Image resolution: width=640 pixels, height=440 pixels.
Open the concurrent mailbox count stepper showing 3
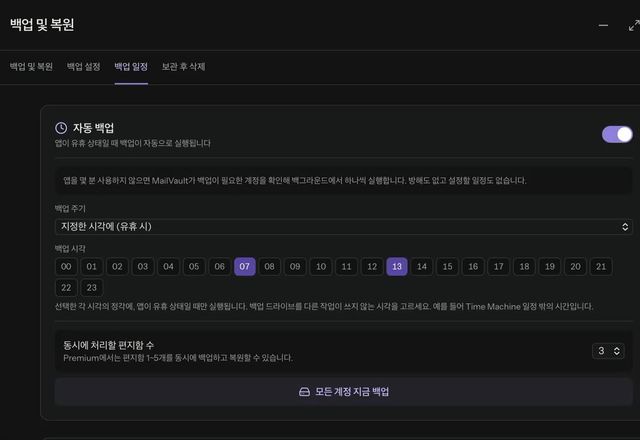pyautogui.click(x=608, y=351)
